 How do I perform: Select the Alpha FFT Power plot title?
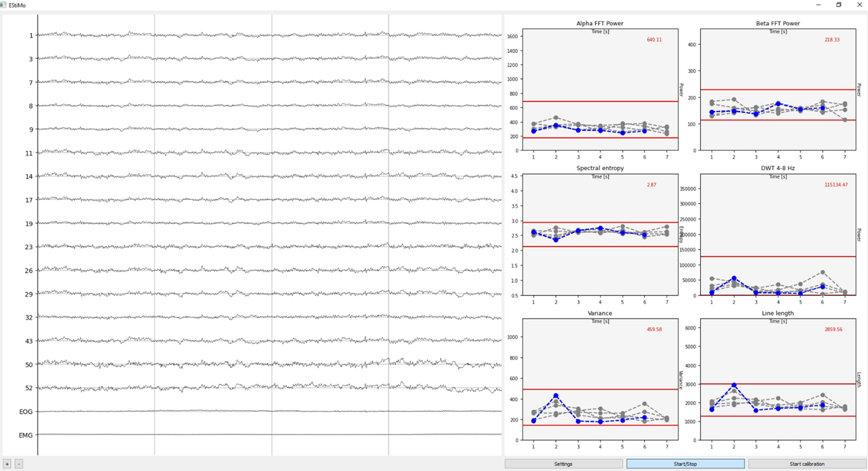click(x=600, y=24)
